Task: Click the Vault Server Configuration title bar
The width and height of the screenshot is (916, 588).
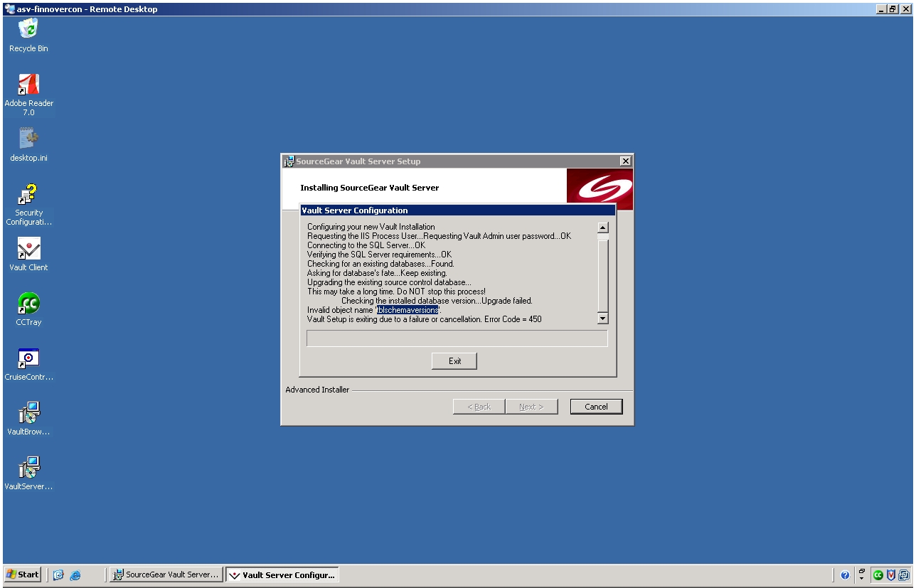Action: (457, 210)
